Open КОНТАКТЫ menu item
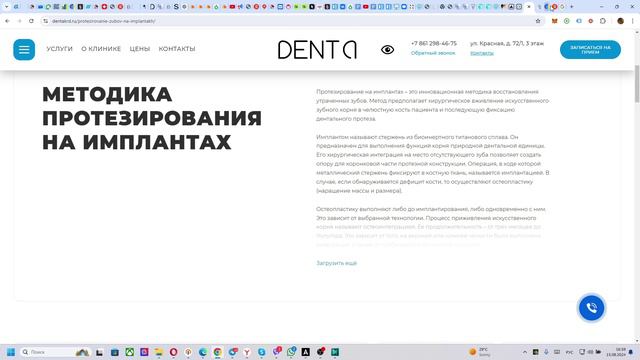 (x=177, y=49)
